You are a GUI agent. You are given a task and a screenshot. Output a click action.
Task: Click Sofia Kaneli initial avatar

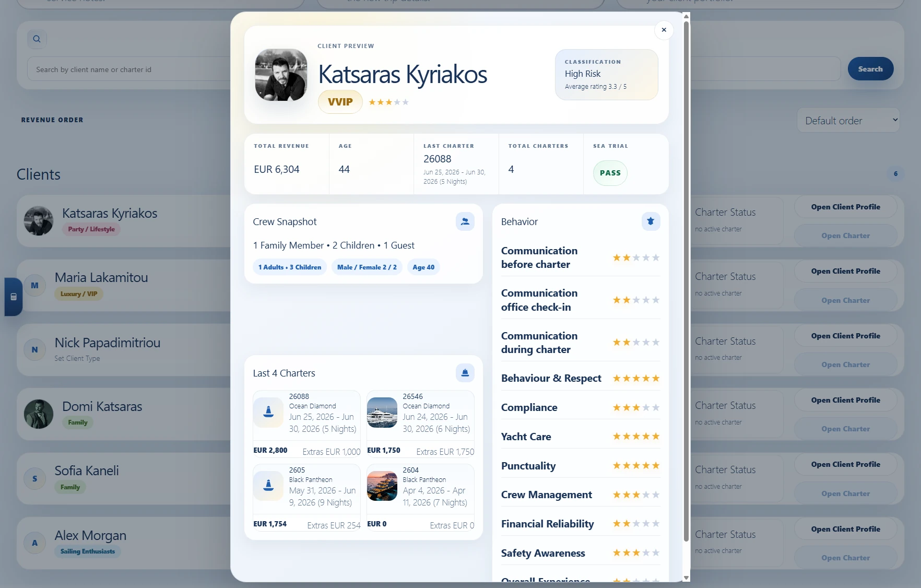[34, 478]
